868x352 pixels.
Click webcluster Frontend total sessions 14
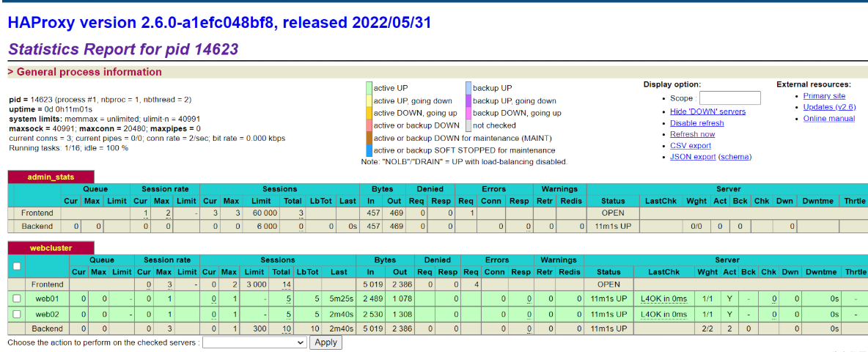[x=286, y=285]
